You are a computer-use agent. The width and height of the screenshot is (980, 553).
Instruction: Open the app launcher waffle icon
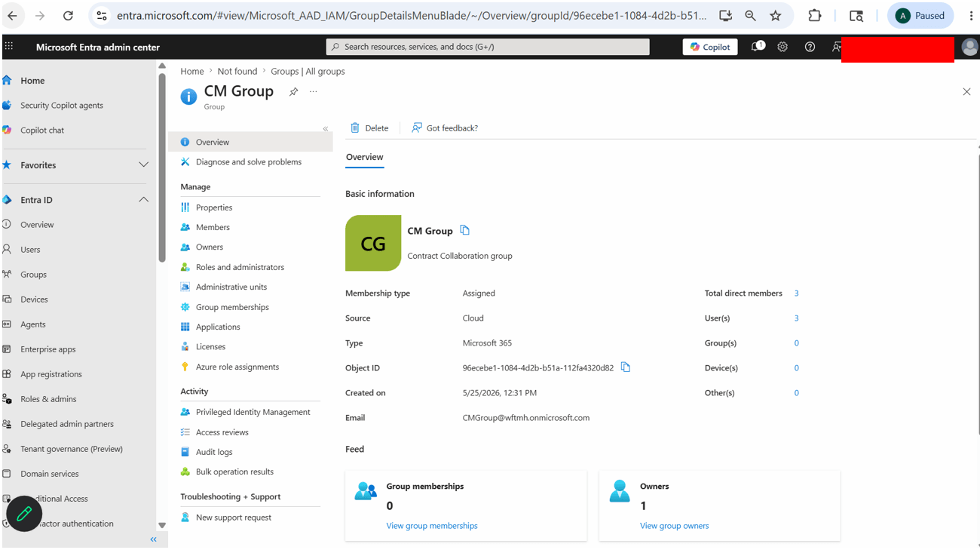[x=9, y=47]
